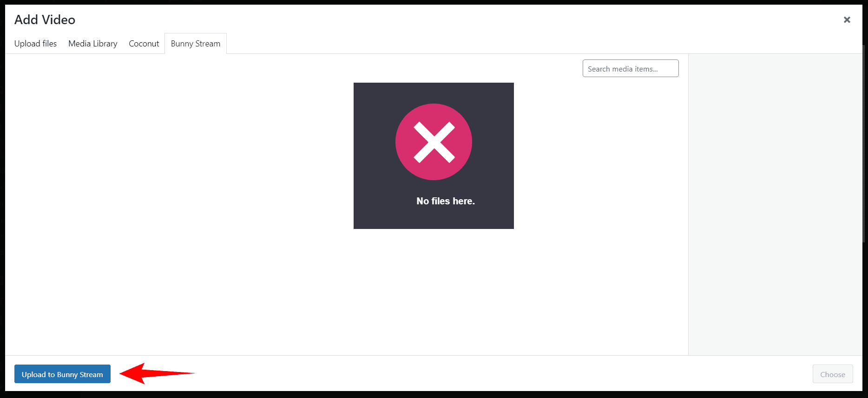This screenshot has width=868, height=398.
Task: Close the Add Video dialog
Action: (x=847, y=20)
